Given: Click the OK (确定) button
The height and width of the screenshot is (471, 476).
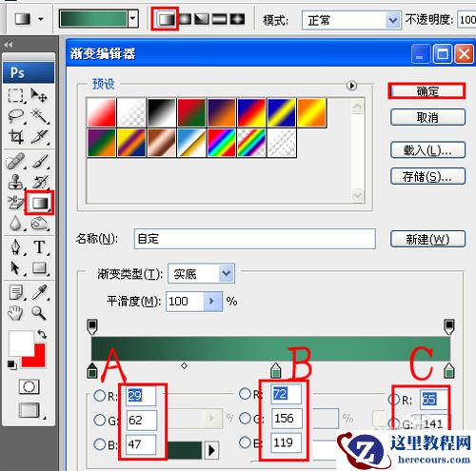Looking at the screenshot, I should [427, 91].
